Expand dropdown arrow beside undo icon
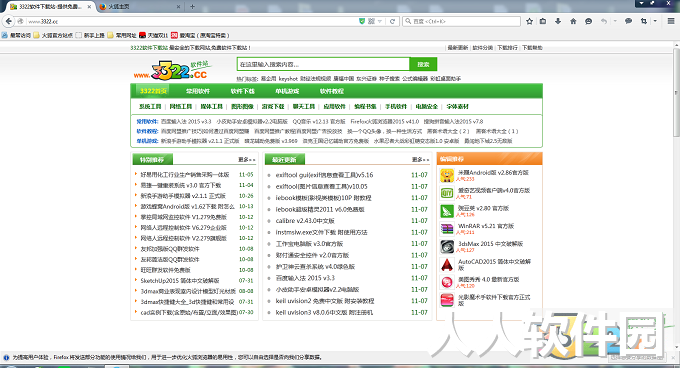The height and width of the screenshot is (368, 680). [615, 21]
